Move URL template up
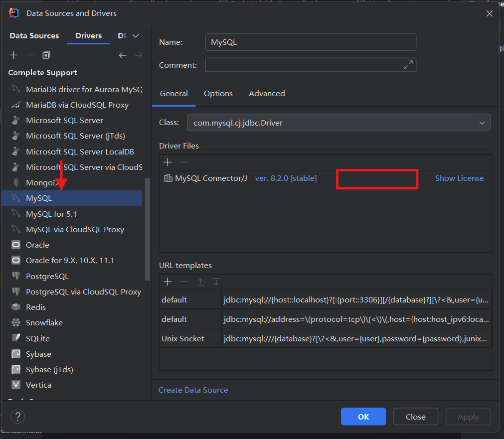 (x=200, y=282)
